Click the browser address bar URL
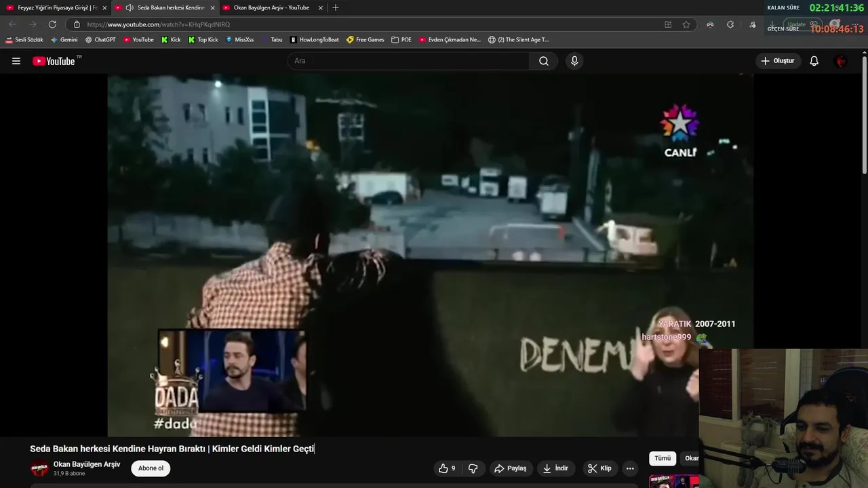 [x=159, y=24]
